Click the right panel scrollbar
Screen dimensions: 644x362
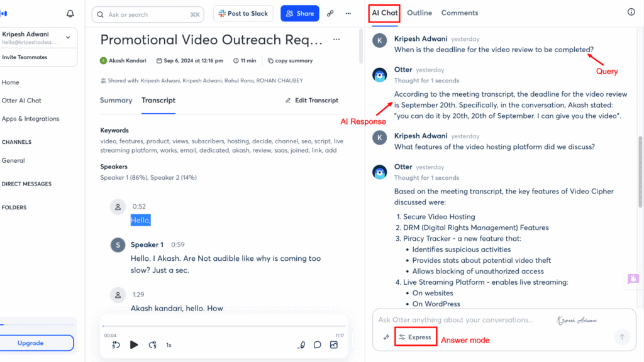[640, 172]
